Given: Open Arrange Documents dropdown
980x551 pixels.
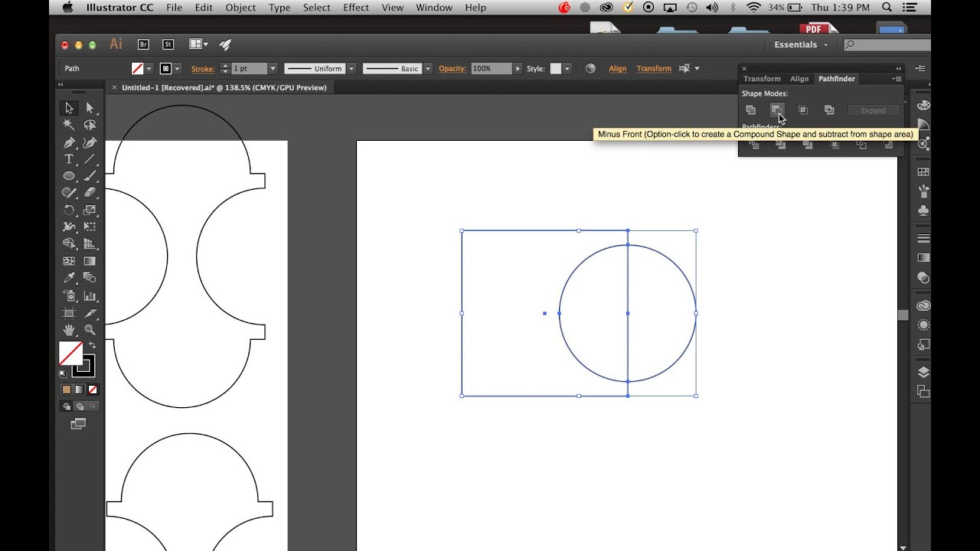Looking at the screenshot, I should [199, 44].
